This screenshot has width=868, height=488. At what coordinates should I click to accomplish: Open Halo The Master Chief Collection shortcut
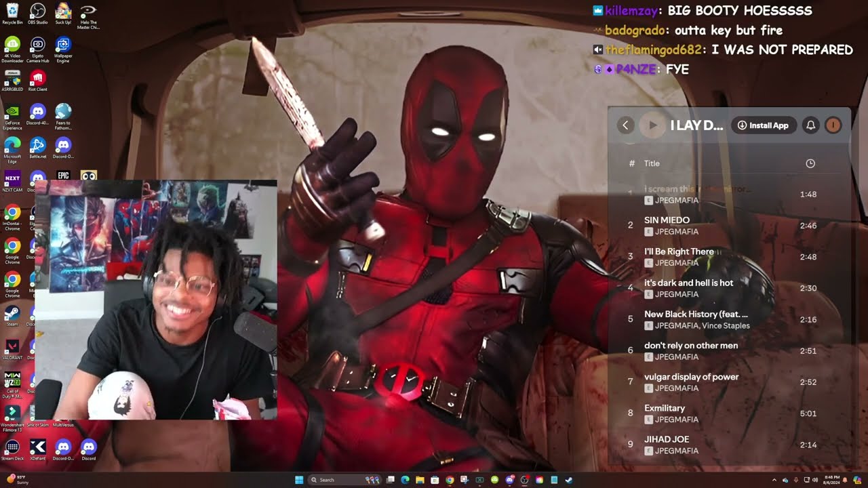(x=88, y=16)
